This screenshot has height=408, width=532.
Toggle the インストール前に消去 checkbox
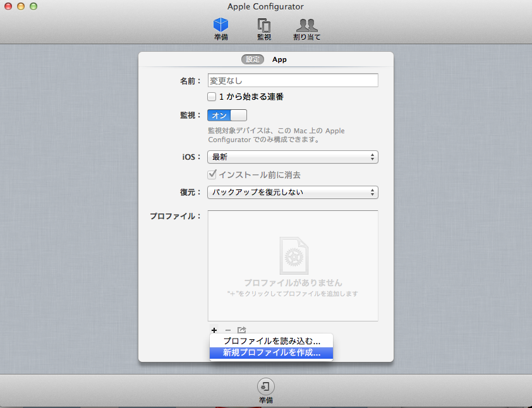(x=212, y=175)
